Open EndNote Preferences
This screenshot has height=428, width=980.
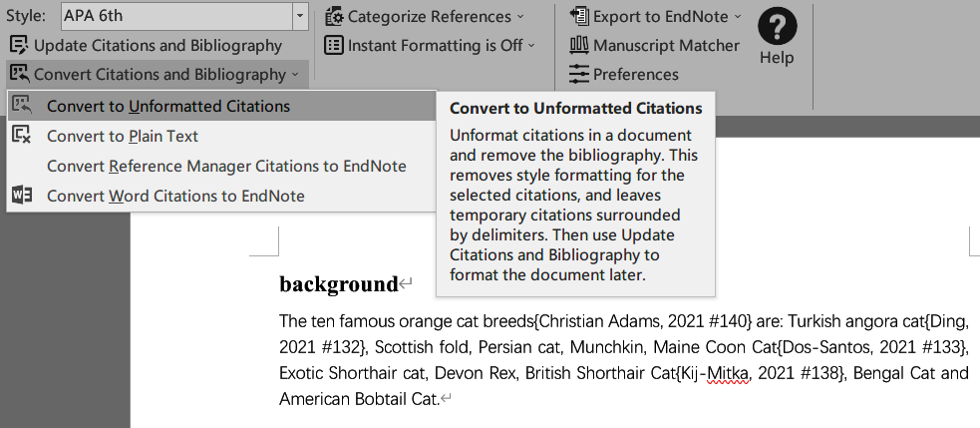[x=624, y=74]
